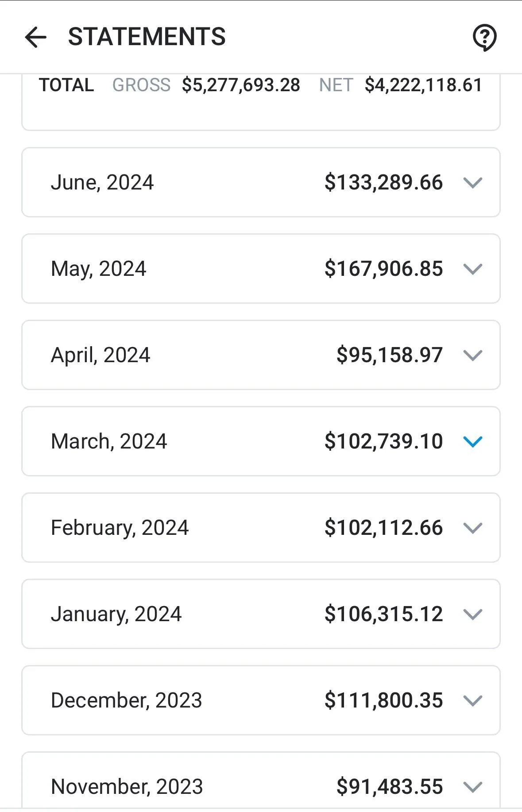
Task: Tap the $95,158.97 April amount
Action: [x=390, y=355]
